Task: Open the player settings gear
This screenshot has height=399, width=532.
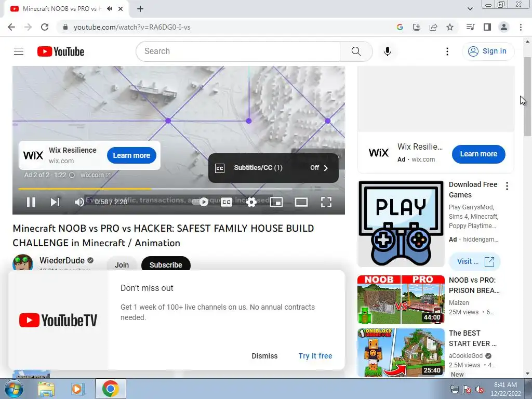Action: tap(251, 202)
